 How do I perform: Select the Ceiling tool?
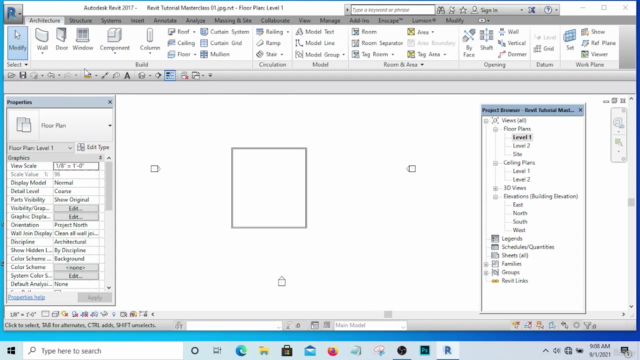pyautogui.click(x=182, y=43)
